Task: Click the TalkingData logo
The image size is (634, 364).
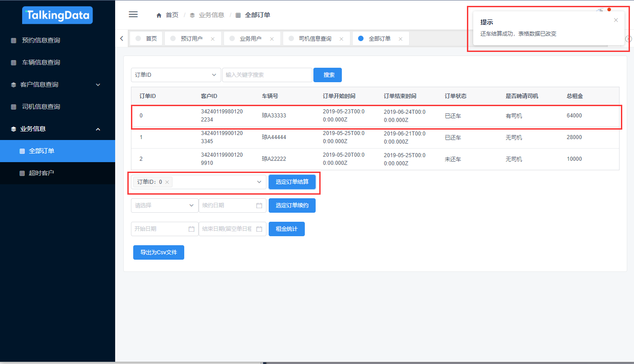Action: click(x=57, y=15)
